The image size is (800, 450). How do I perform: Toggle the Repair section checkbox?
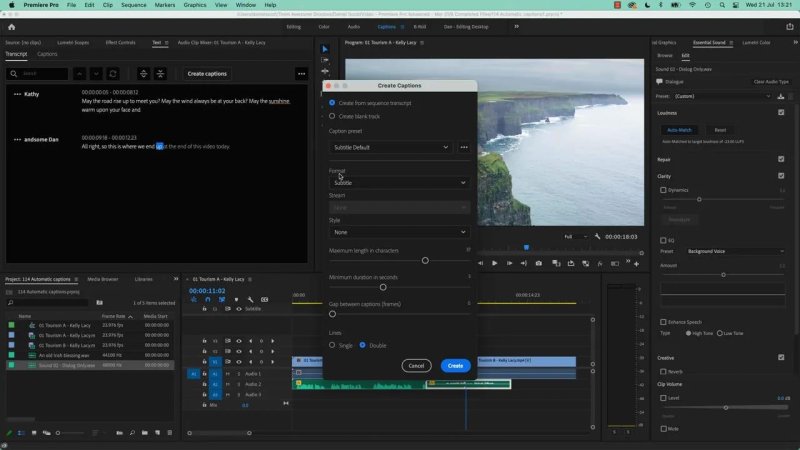point(781,159)
